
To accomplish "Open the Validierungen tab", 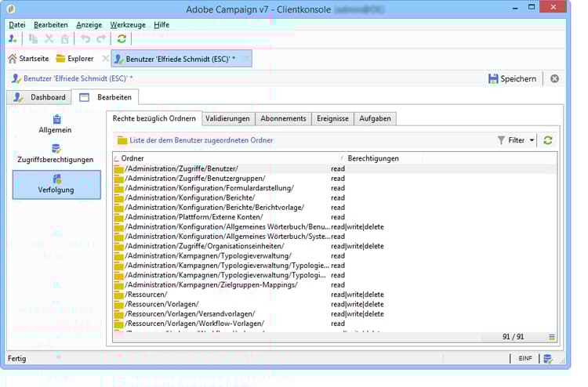I will 227,119.
